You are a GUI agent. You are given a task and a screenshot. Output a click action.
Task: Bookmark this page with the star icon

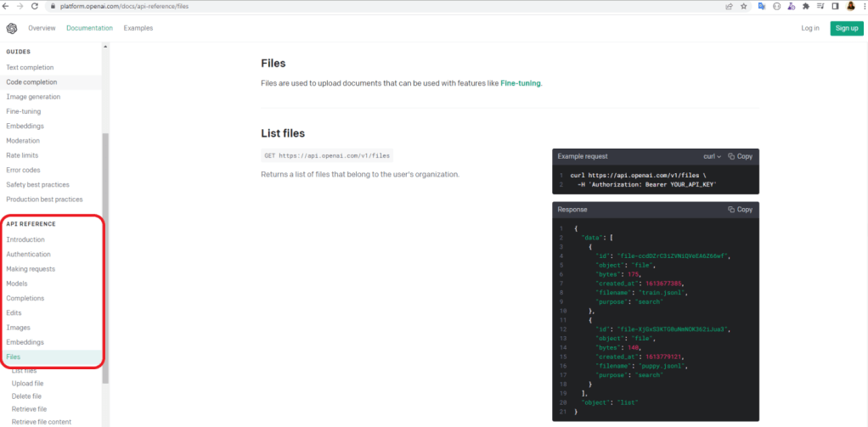743,6
